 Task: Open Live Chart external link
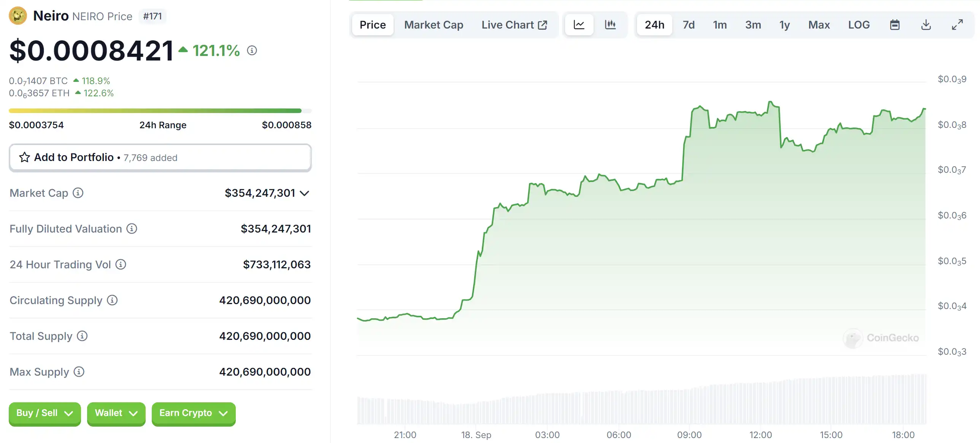point(514,25)
